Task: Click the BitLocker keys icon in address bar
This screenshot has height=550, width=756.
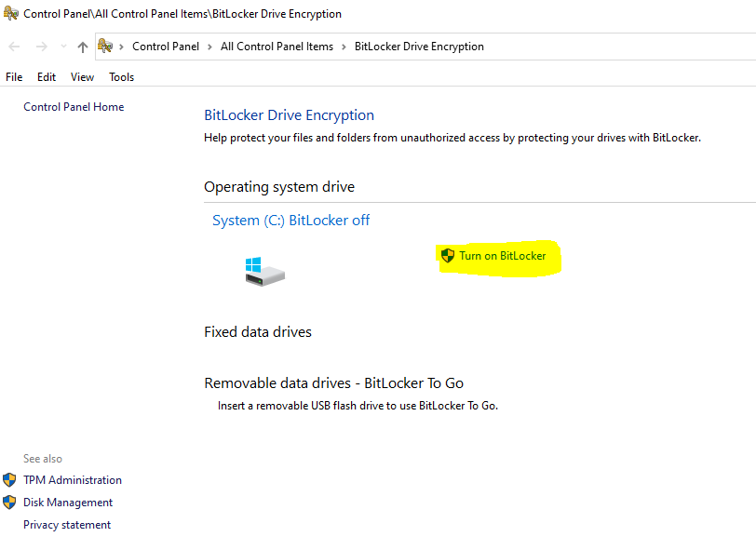Action: point(105,47)
